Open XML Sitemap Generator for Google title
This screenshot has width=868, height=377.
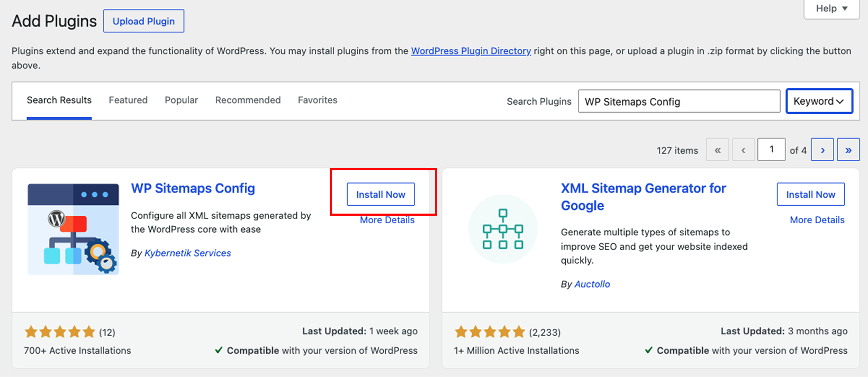pos(643,197)
